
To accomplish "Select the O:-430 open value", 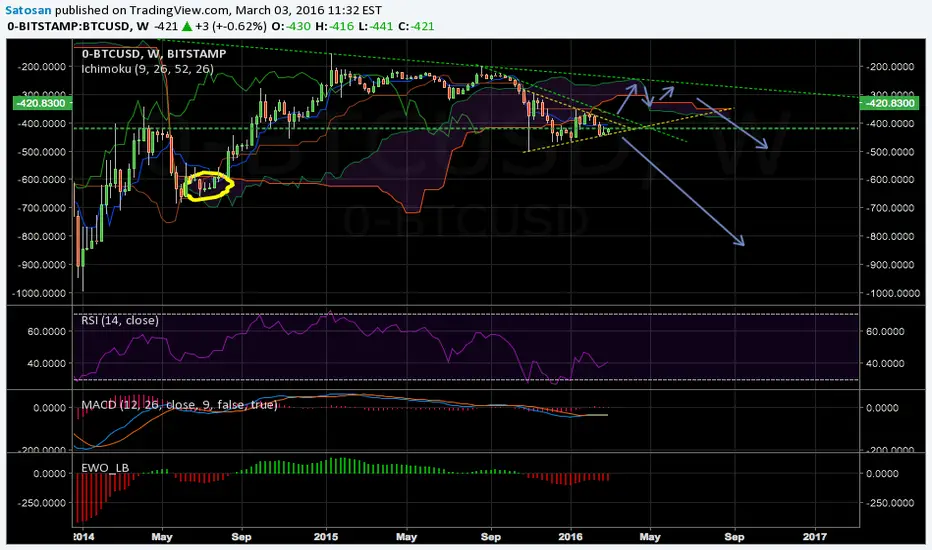I will coord(291,26).
